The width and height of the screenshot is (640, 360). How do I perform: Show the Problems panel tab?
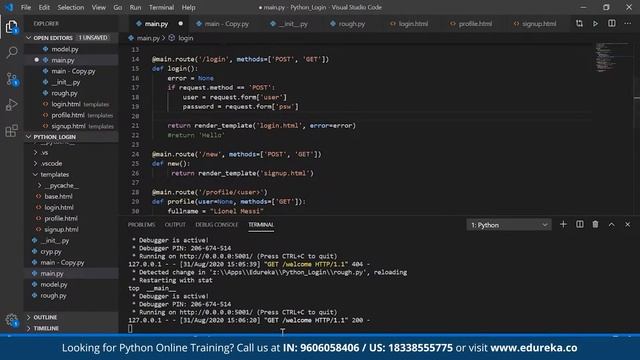pyautogui.click(x=141, y=224)
